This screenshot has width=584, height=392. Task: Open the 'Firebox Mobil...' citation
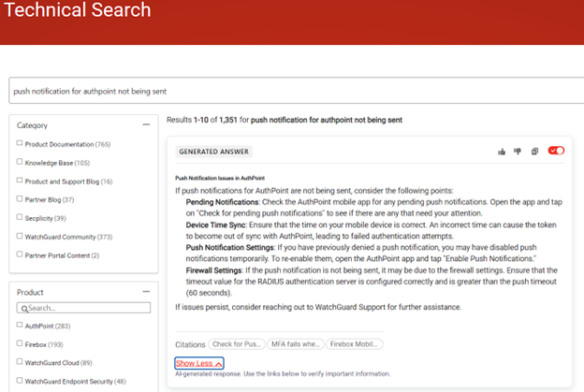click(x=354, y=344)
